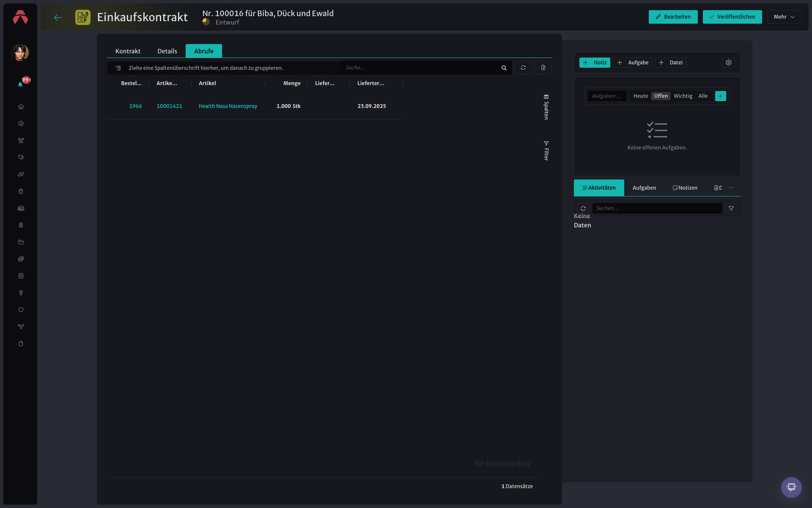Refresh the activities list
The height and width of the screenshot is (508, 812).
pyautogui.click(x=583, y=208)
